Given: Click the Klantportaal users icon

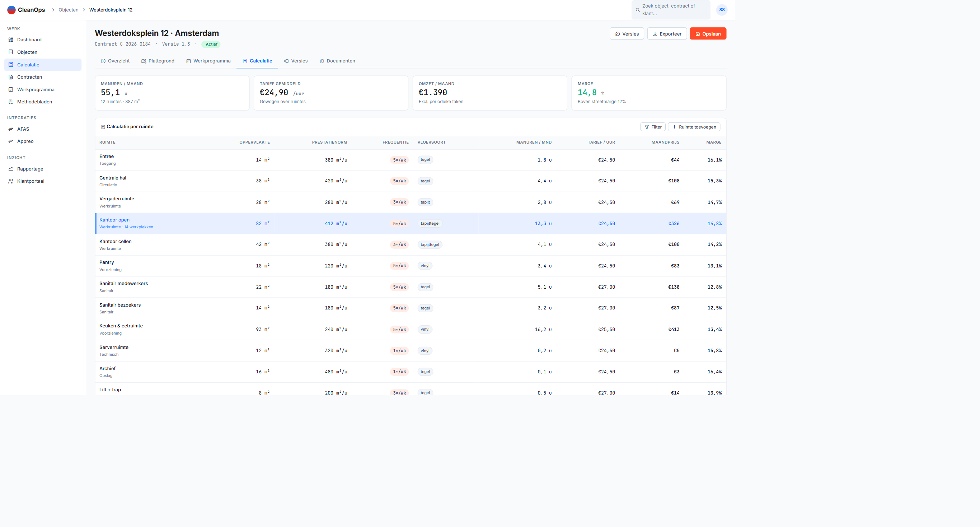Looking at the screenshot, I should pyautogui.click(x=11, y=181).
